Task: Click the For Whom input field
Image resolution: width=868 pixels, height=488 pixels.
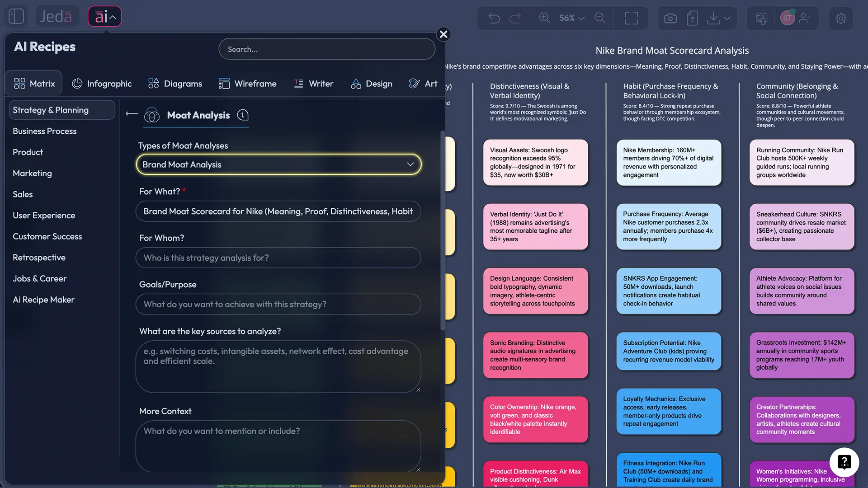Action: tap(278, 258)
